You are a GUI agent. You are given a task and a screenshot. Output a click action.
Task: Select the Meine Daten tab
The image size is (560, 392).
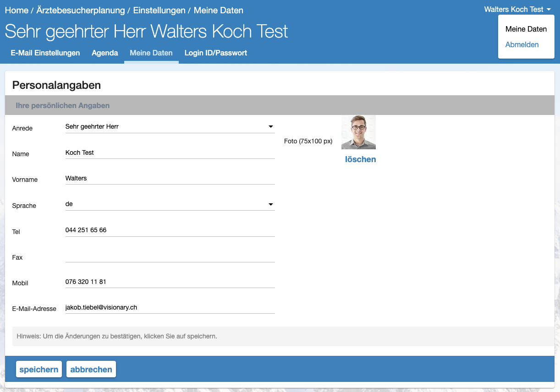point(151,53)
